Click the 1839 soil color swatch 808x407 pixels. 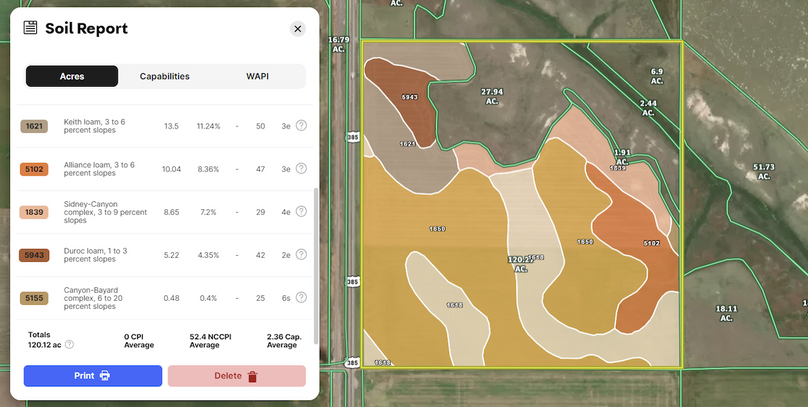tap(35, 213)
